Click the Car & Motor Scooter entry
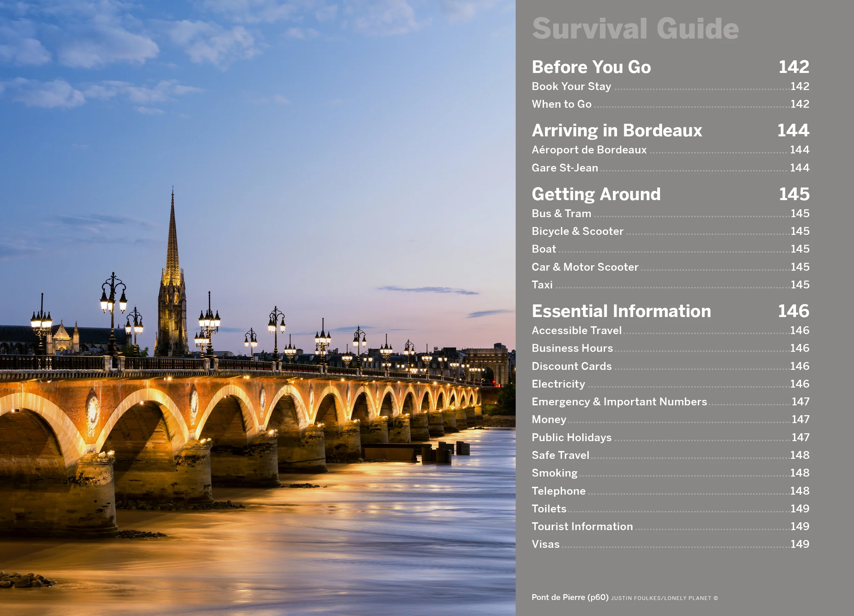The width and height of the screenshot is (854, 616). coord(585,267)
